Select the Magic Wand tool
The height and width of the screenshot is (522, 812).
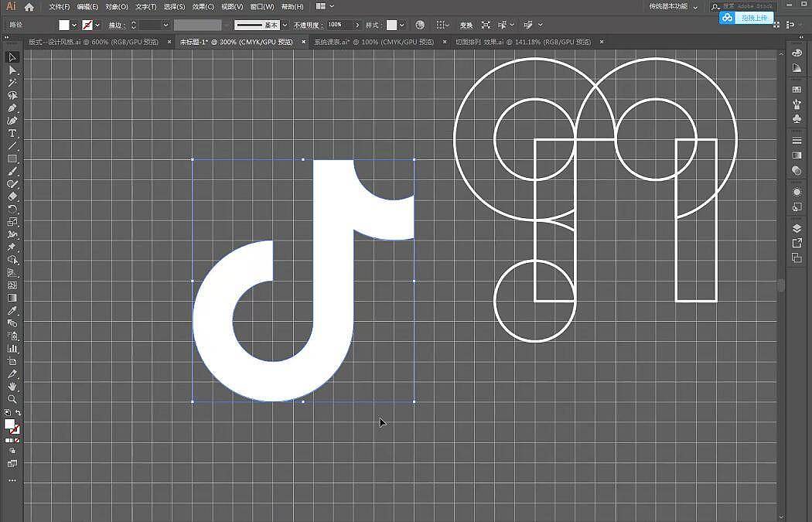tap(12, 83)
